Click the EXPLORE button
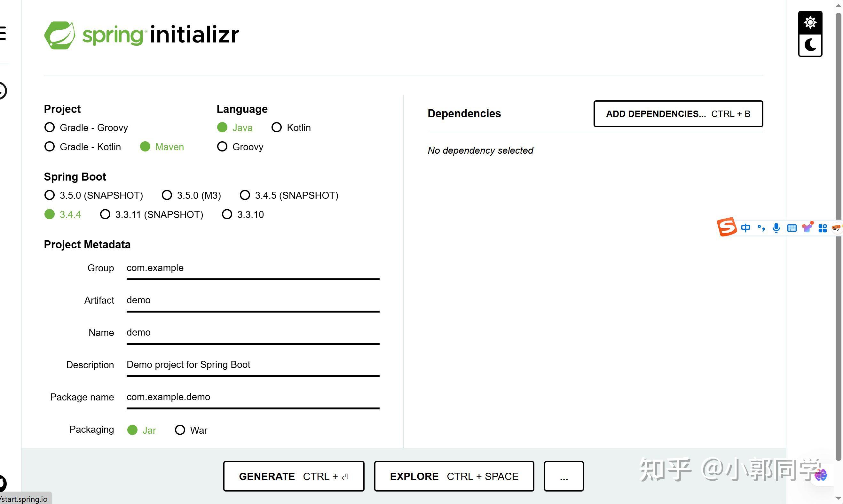 (x=454, y=476)
